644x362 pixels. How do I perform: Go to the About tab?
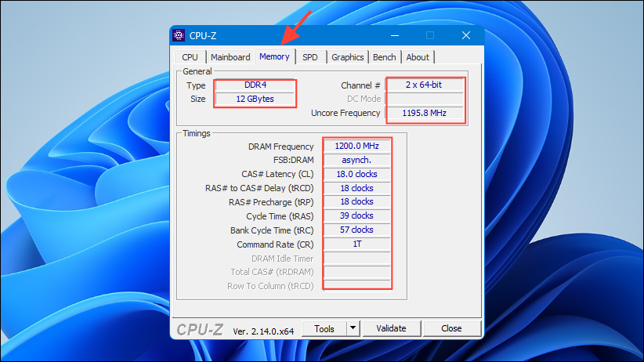coord(418,57)
